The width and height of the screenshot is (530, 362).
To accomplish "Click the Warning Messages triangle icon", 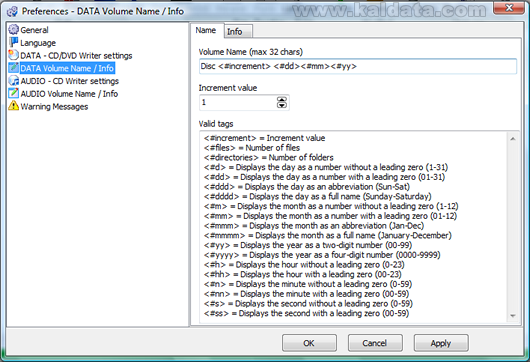I will point(14,105).
